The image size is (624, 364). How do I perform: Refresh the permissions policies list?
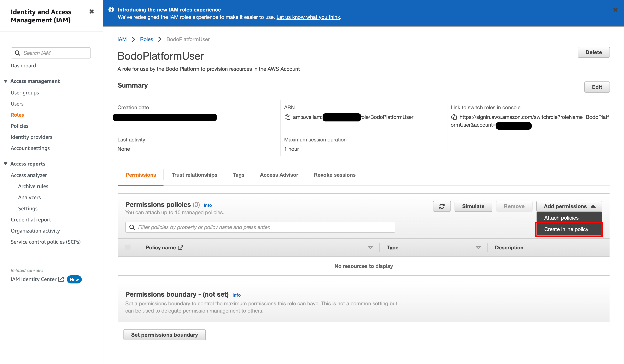[x=442, y=206]
